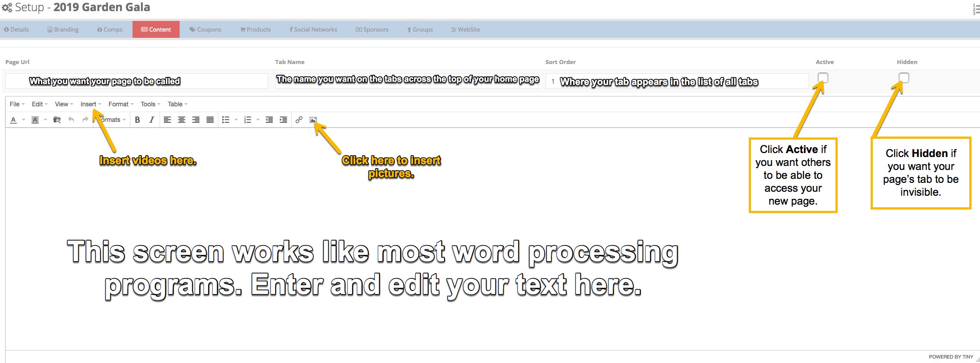Justify the text alignment
The height and width of the screenshot is (363, 980).
click(x=210, y=120)
